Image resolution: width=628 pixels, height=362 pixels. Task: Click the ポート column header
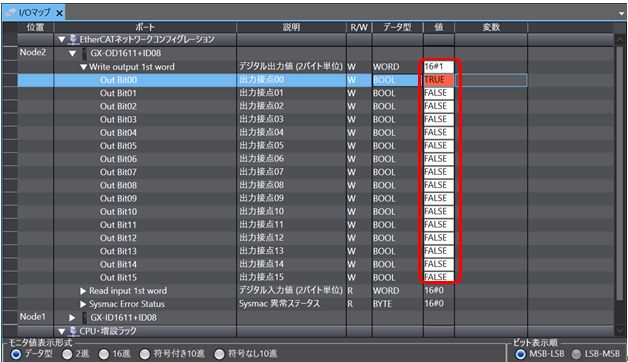click(145, 27)
